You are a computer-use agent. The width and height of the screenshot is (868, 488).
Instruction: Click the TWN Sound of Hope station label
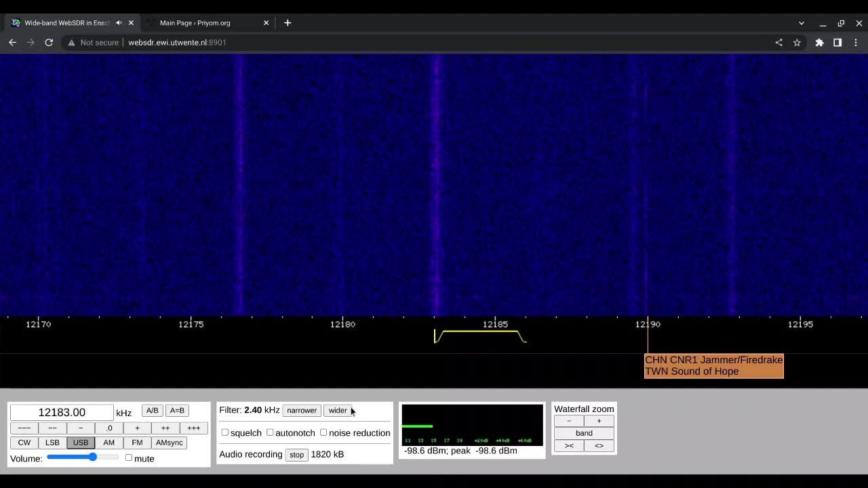(x=692, y=371)
